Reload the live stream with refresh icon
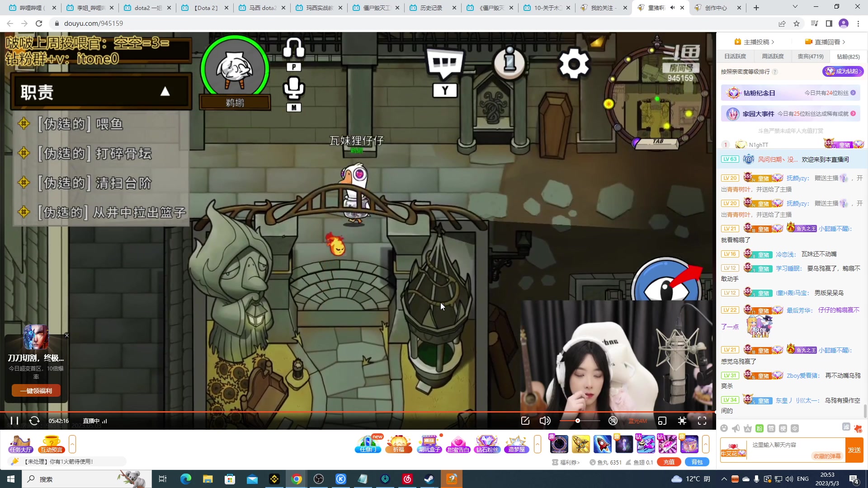The height and width of the screenshot is (488, 868). tap(34, 421)
